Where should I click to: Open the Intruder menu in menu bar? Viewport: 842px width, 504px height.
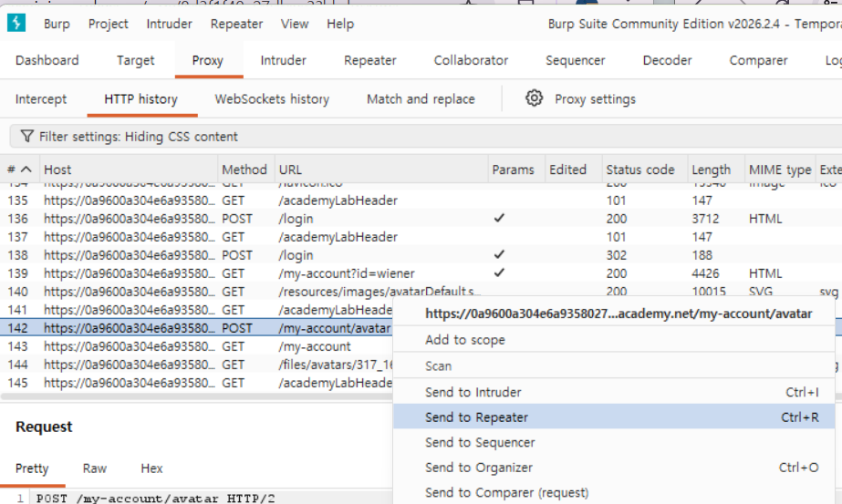[169, 25]
